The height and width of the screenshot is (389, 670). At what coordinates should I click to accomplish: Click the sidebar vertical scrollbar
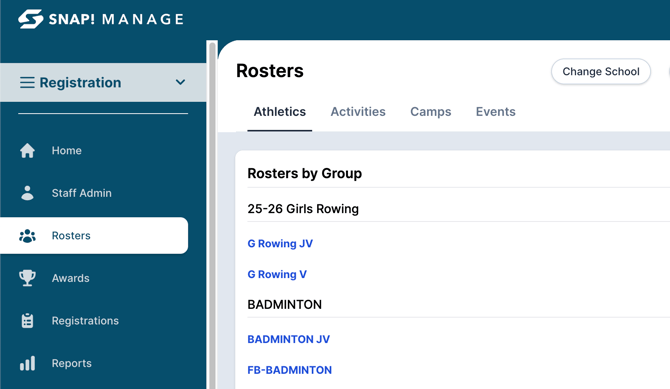tap(212, 215)
